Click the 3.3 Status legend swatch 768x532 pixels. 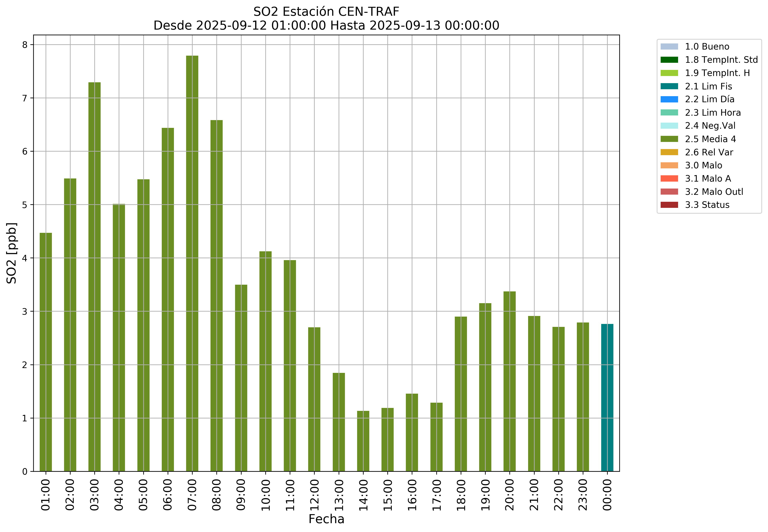[669, 205]
